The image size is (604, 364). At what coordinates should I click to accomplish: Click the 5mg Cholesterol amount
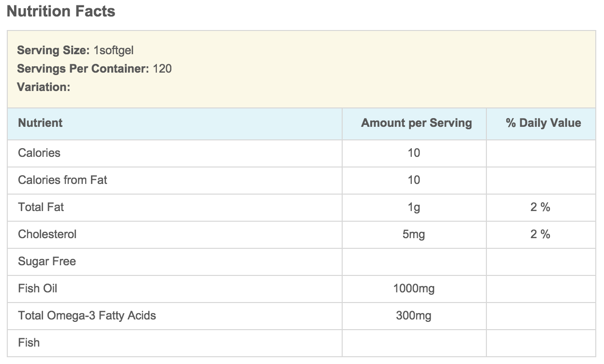click(414, 235)
